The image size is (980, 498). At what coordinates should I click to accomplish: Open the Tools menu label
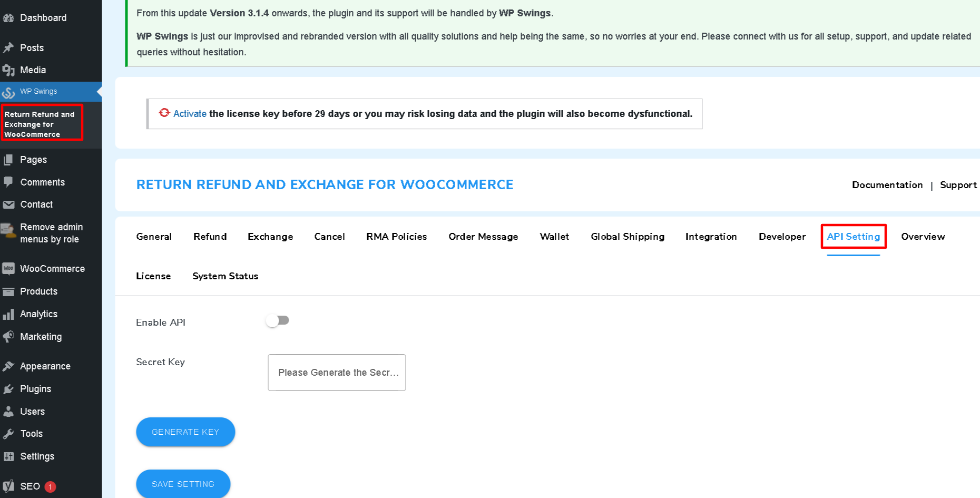click(x=31, y=434)
